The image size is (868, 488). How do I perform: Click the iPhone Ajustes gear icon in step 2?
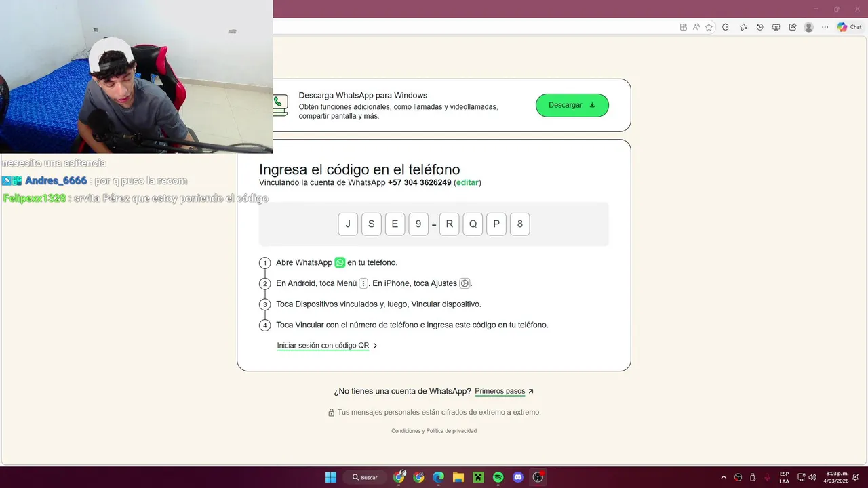point(465,283)
